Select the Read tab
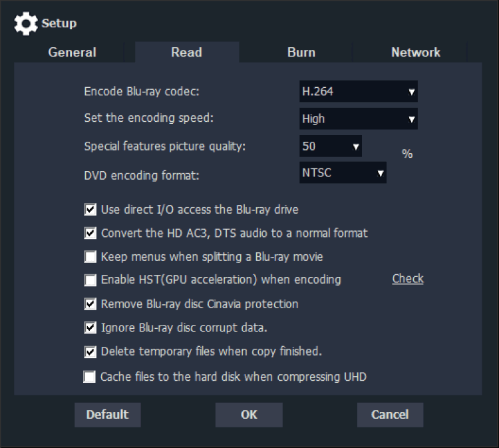Viewport: 499px width, 448px height. 186,53
